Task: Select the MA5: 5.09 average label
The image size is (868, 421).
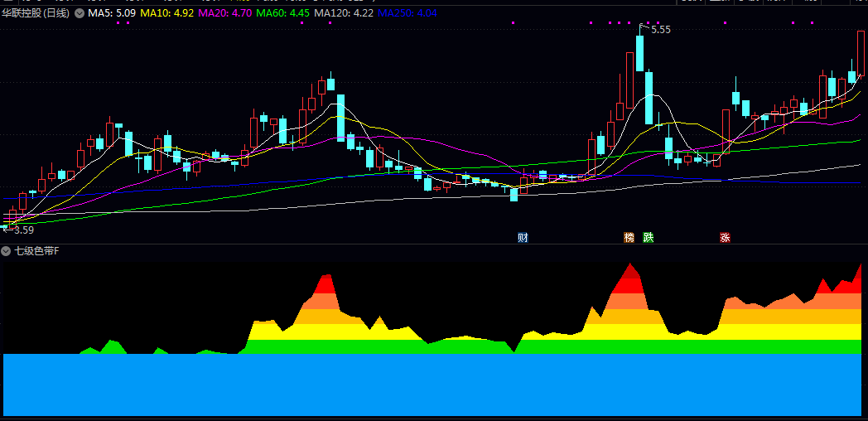Action: [x=112, y=13]
